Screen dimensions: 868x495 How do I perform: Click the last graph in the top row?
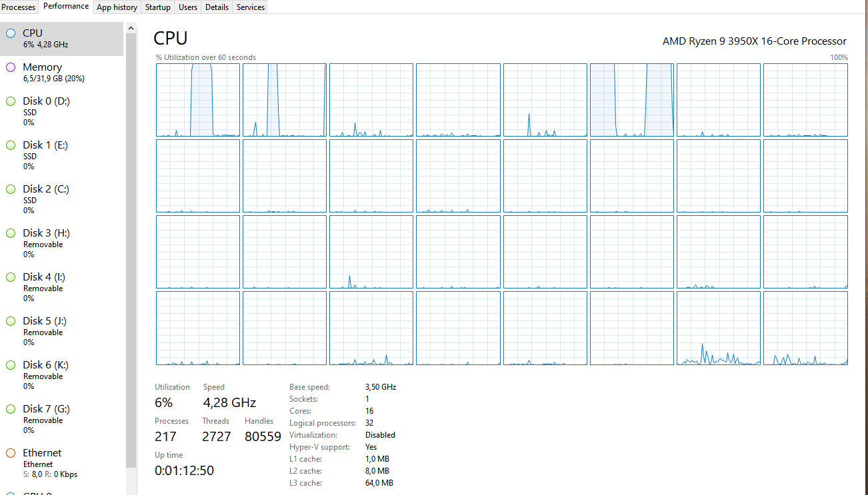coord(805,100)
